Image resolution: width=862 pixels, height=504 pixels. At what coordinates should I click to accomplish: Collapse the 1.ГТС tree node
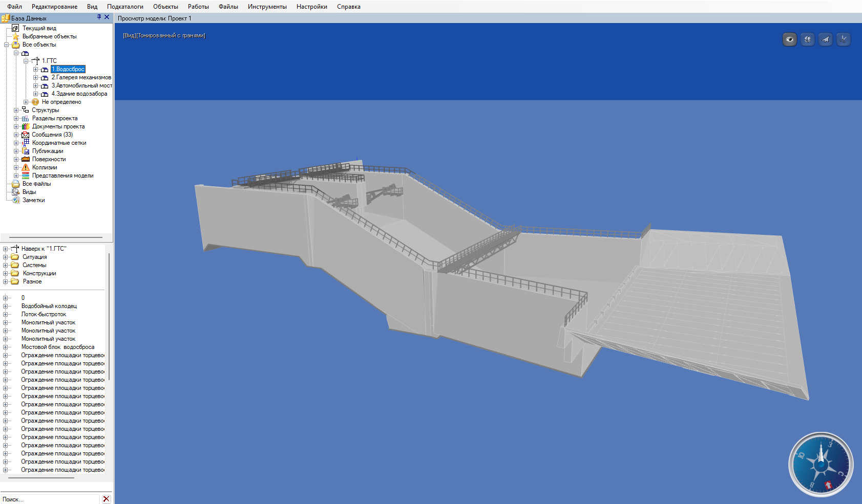[26, 61]
